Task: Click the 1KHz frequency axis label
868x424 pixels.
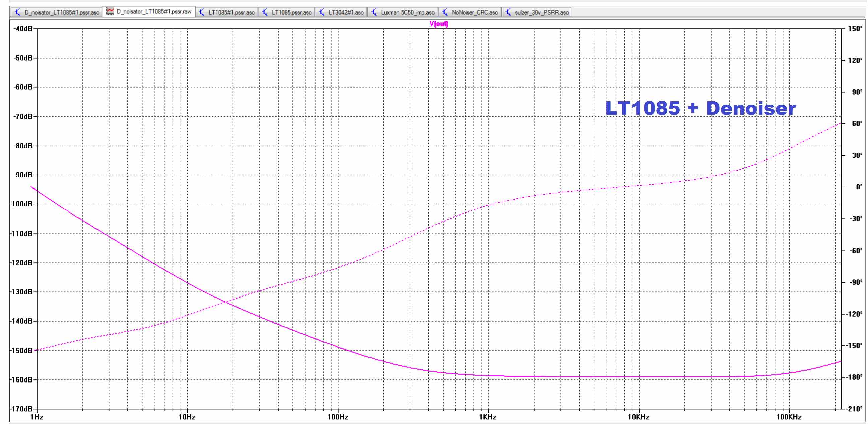Action: pyautogui.click(x=488, y=417)
